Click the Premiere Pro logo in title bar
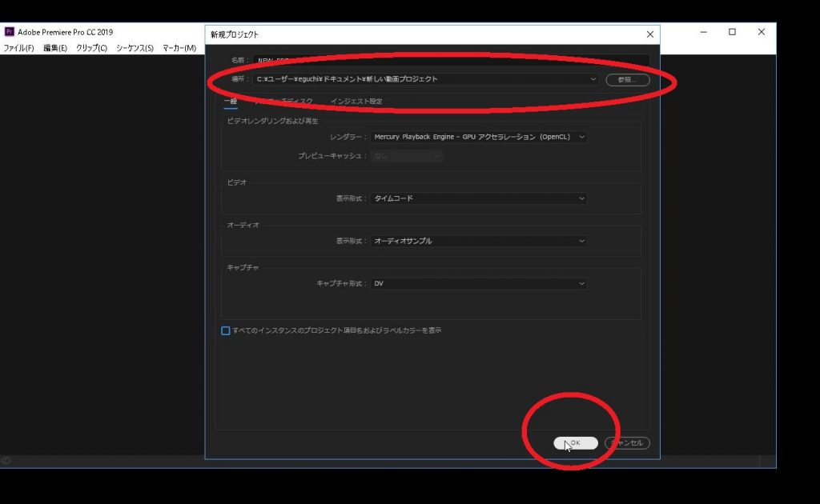This screenshot has height=504, width=820. pos(9,32)
